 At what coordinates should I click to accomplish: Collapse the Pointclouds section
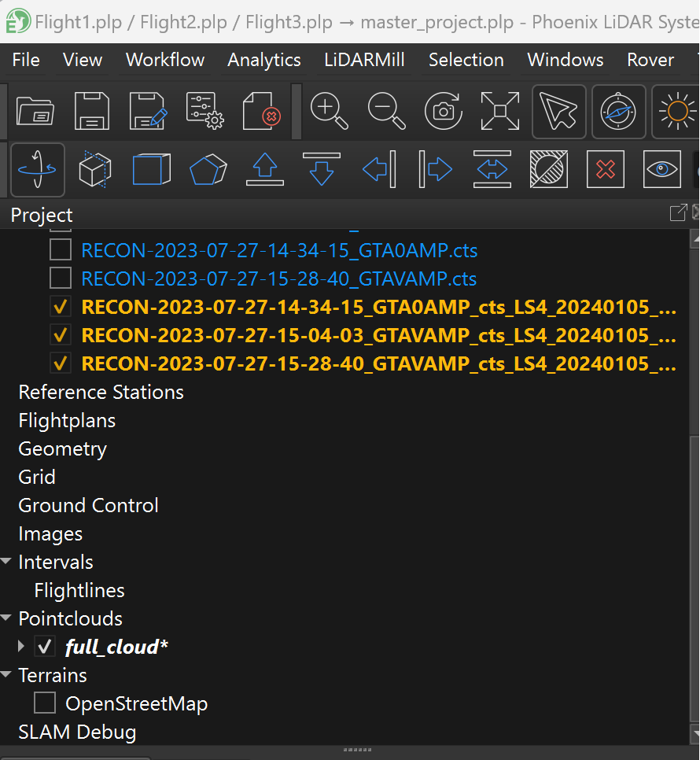tap(7, 618)
